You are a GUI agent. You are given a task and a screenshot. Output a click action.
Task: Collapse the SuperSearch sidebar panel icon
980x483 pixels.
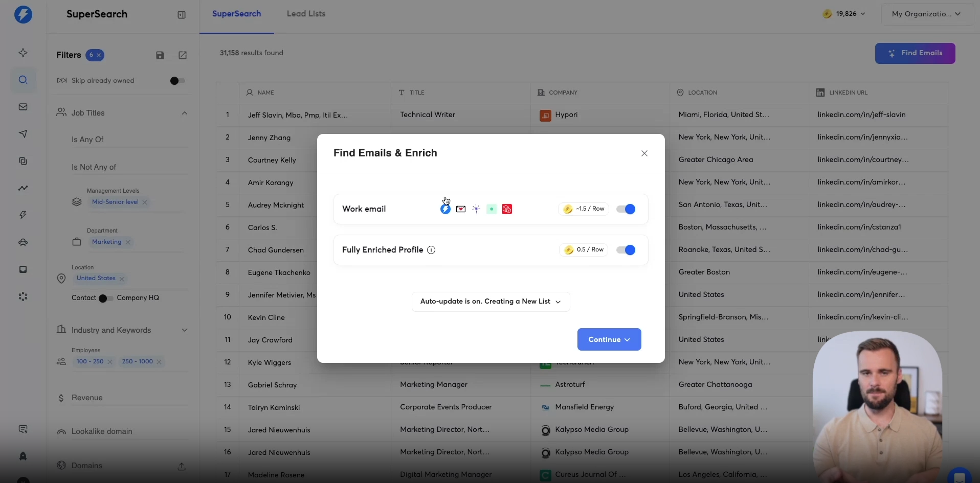[x=182, y=15]
